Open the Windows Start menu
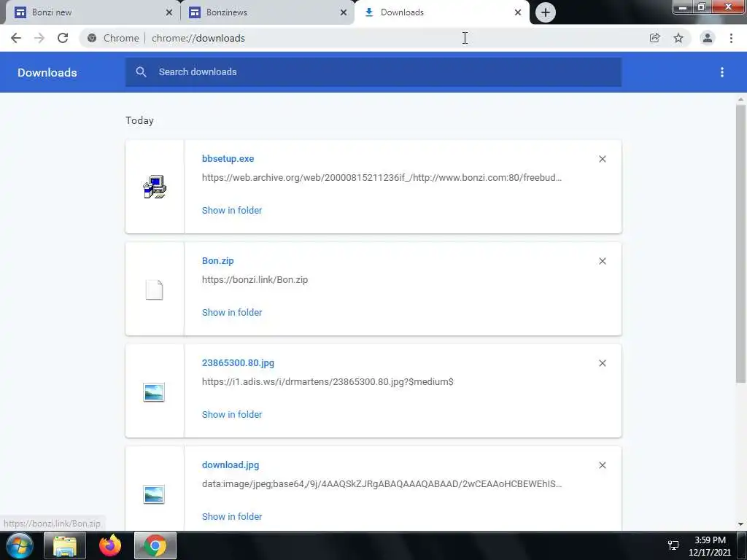The image size is (747, 560). pos(19,545)
